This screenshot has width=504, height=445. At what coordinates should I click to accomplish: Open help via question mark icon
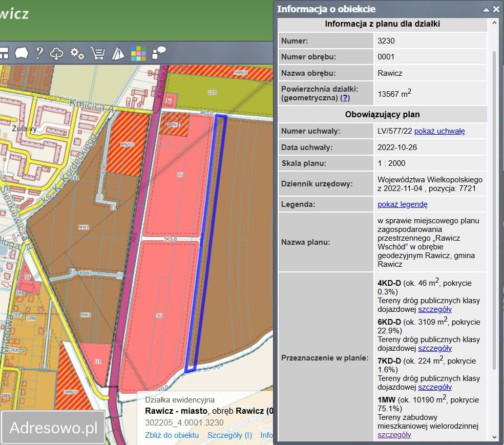click(x=39, y=53)
